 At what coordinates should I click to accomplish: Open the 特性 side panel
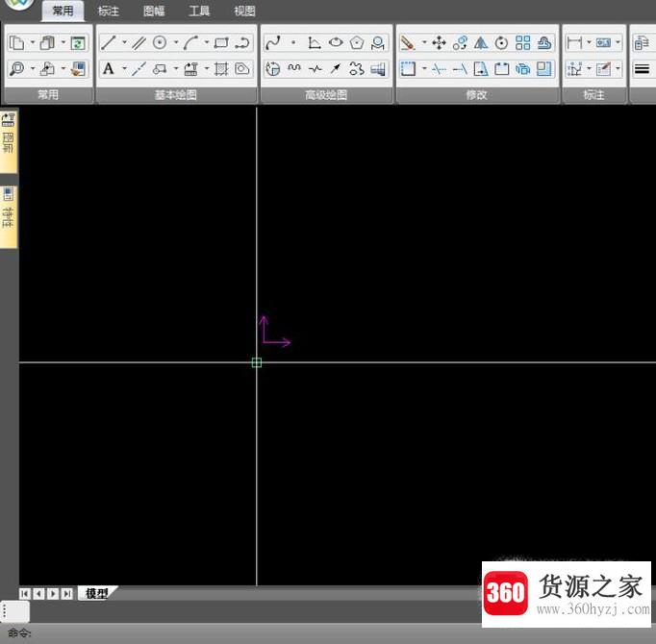pos(9,216)
